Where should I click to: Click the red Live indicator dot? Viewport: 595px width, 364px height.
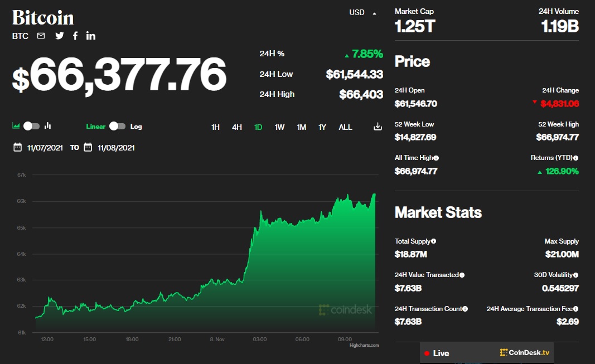427,353
